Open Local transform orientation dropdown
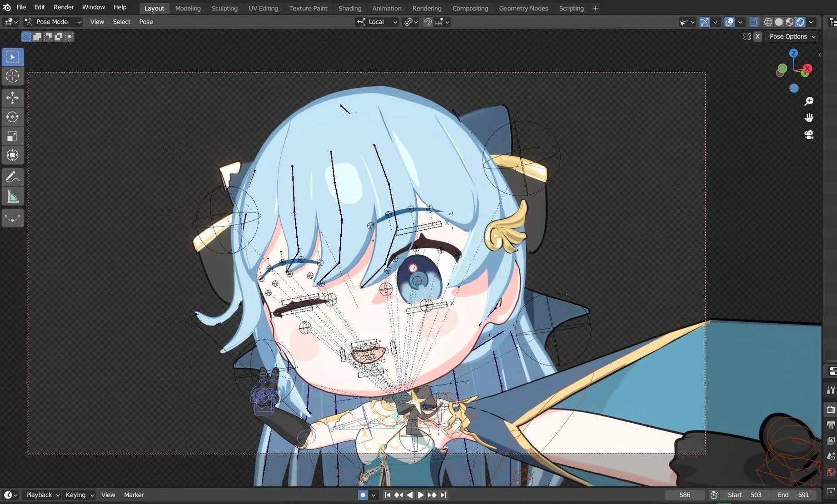This screenshot has height=504, width=837. 377,22
